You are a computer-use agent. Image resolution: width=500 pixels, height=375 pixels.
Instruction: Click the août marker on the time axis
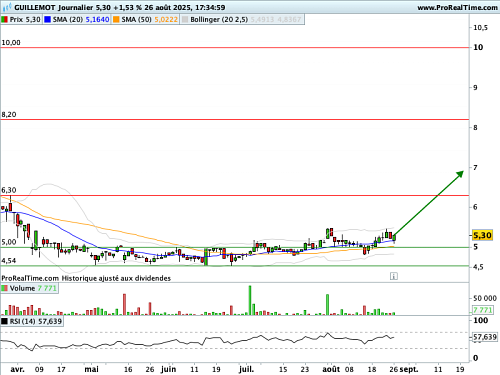331,369
